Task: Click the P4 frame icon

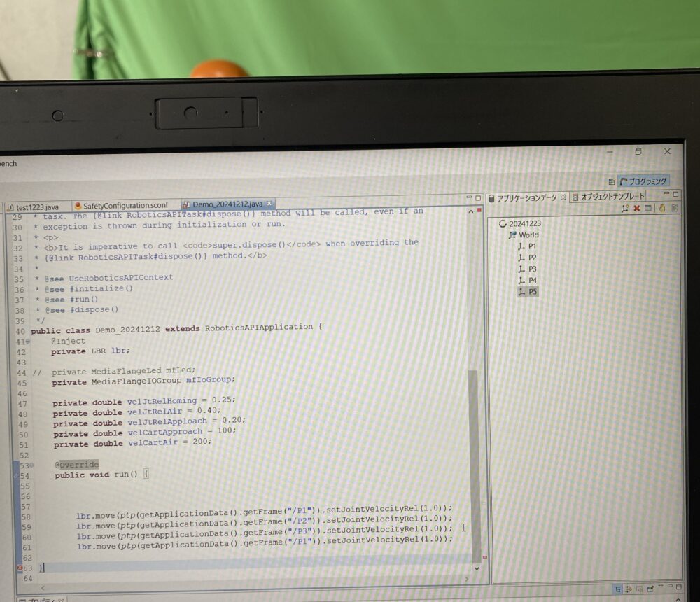Action: click(521, 281)
